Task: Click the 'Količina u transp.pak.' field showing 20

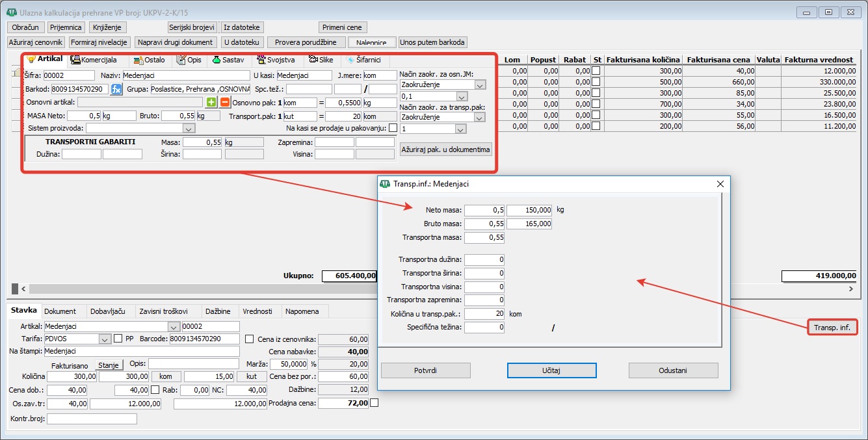Action: click(x=484, y=314)
